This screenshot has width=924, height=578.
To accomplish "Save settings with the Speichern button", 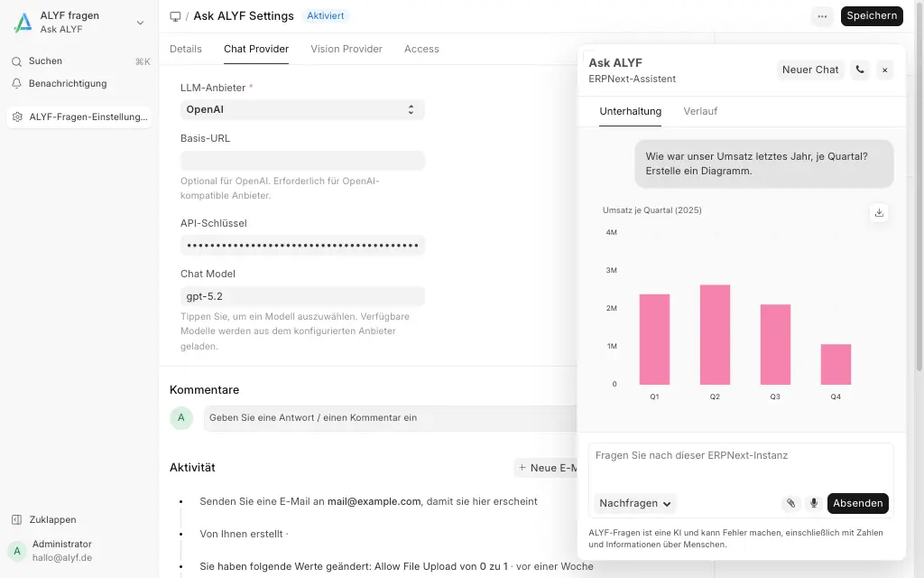I will click(x=872, y=16).
